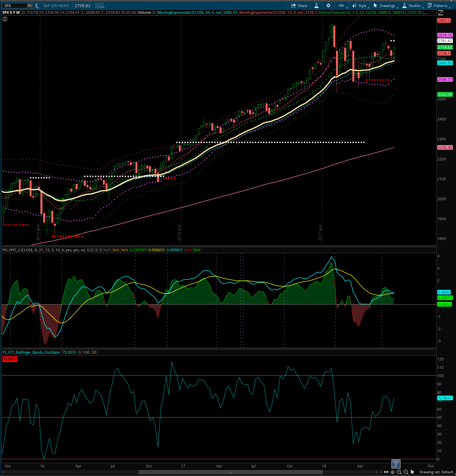Select the pointer cursor tool icon

[413, 472]
